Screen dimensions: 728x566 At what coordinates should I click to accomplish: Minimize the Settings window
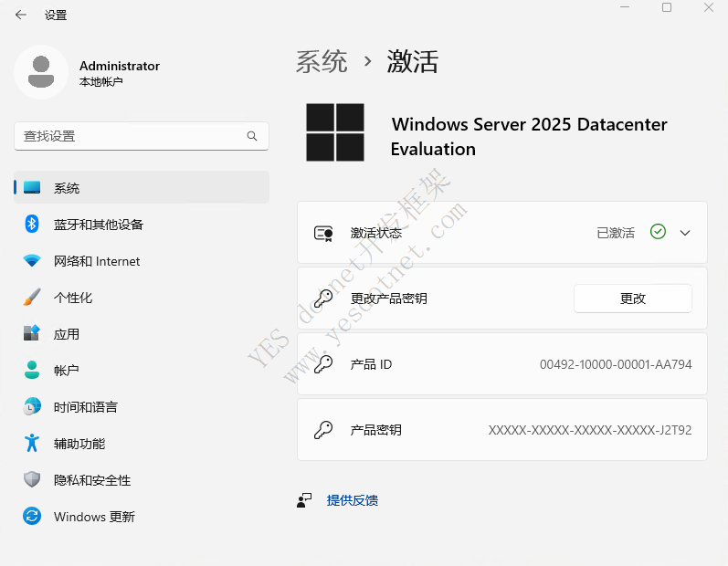click(625, 7)
